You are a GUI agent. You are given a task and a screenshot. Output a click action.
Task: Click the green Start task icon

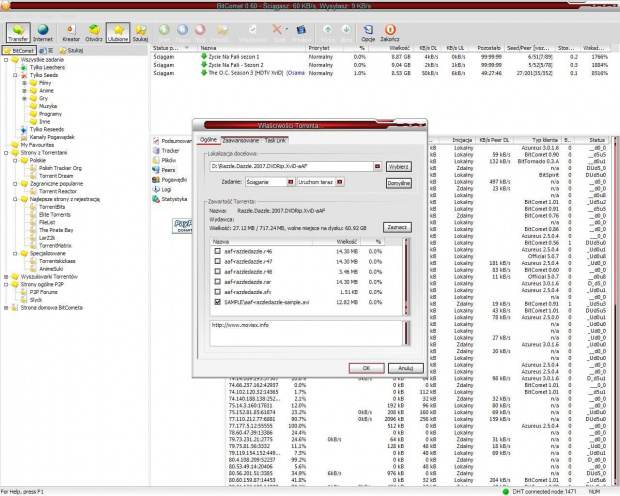(164, 32)
